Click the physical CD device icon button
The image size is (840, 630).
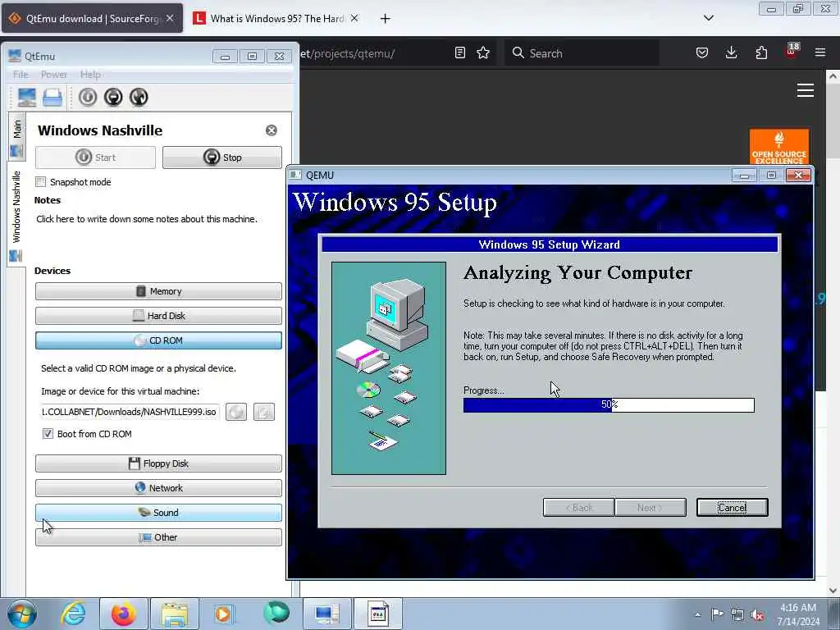tap(264, 412)
